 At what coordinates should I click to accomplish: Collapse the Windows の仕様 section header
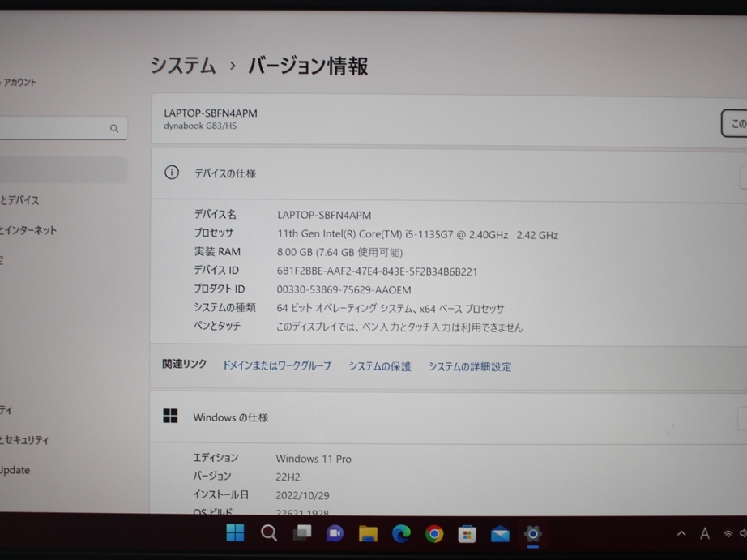pos(448,417)
